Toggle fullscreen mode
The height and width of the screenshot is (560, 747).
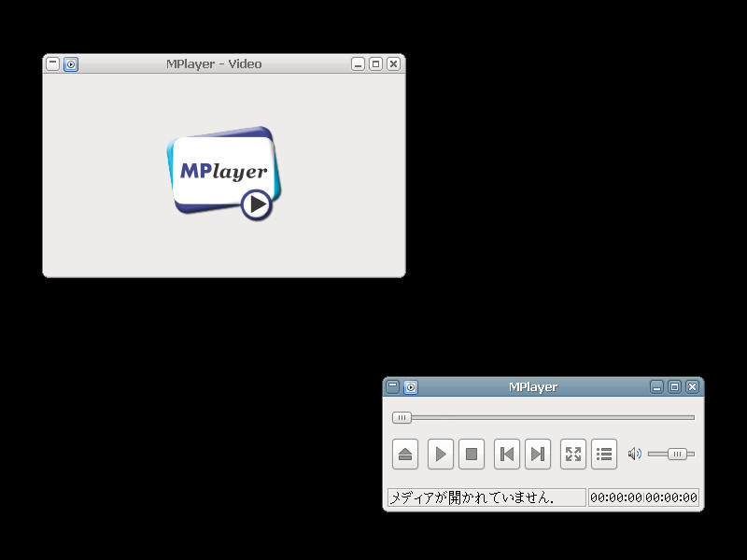(573, 455)
